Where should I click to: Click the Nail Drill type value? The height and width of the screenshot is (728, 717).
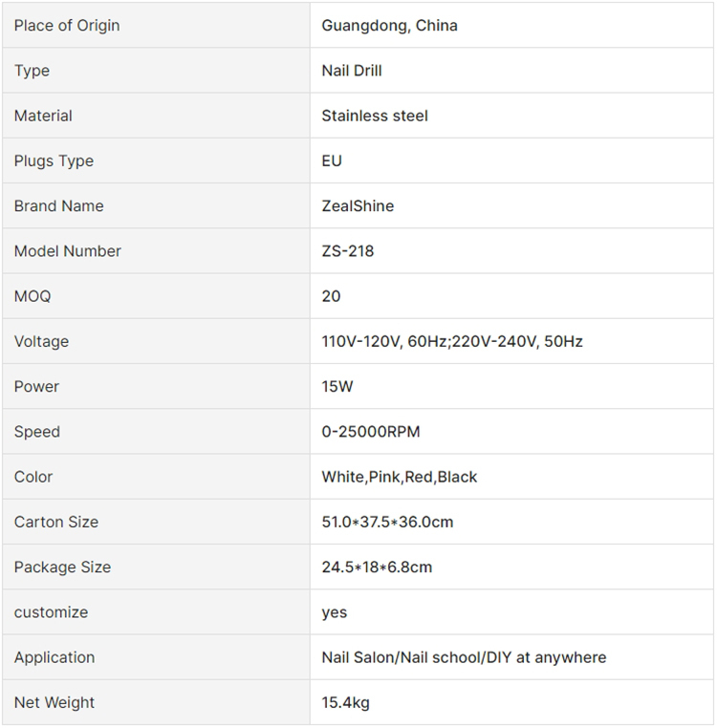(352, 71)
